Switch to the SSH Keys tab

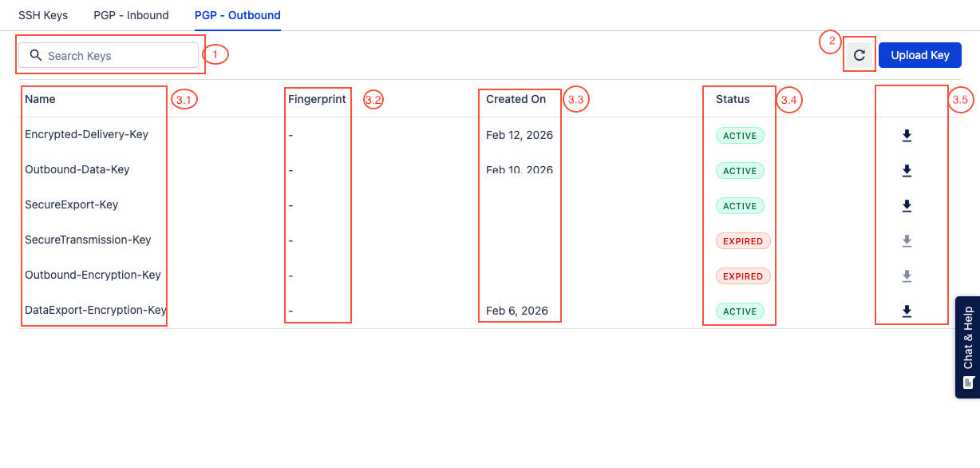click(43, 15)
